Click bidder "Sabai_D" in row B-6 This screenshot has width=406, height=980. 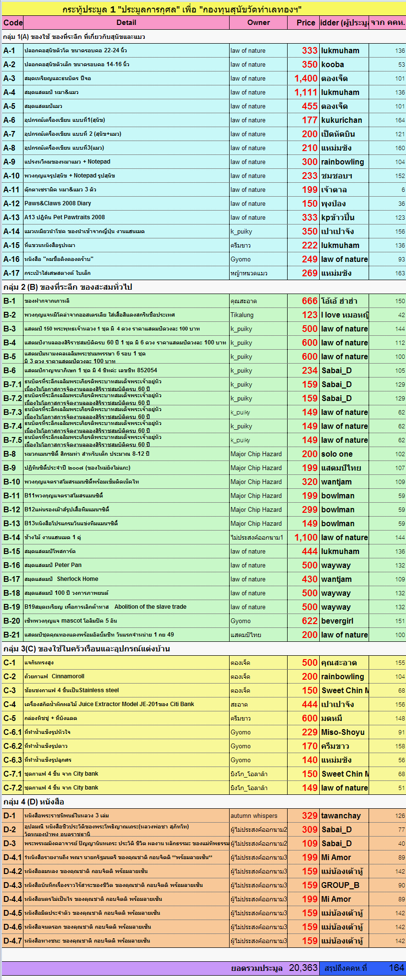336,370
